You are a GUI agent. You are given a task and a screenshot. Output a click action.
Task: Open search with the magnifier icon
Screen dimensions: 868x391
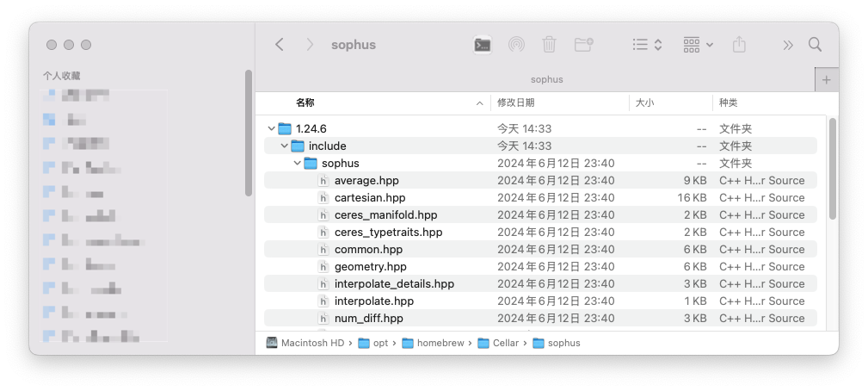[815, 44]
